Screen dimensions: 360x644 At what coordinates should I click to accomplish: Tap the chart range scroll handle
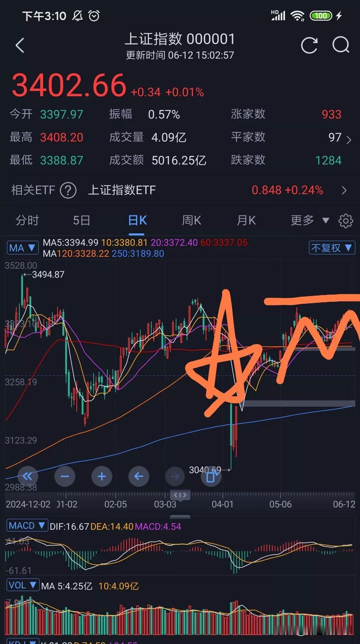click(x=180, y=495)
